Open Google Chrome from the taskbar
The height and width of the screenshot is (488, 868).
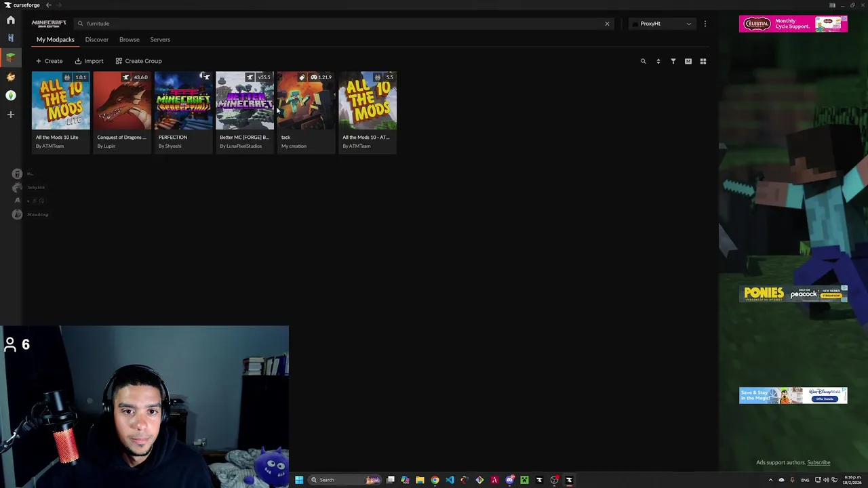435,480
